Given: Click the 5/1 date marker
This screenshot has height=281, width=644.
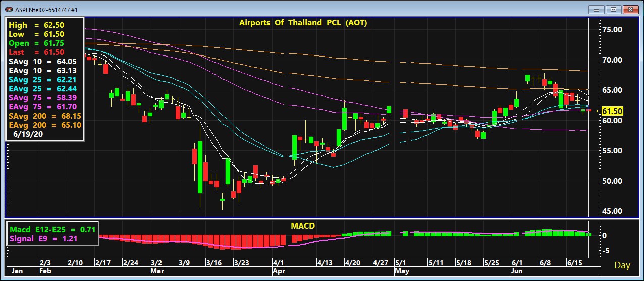Looking at the screenshot, I should [401, 263].
